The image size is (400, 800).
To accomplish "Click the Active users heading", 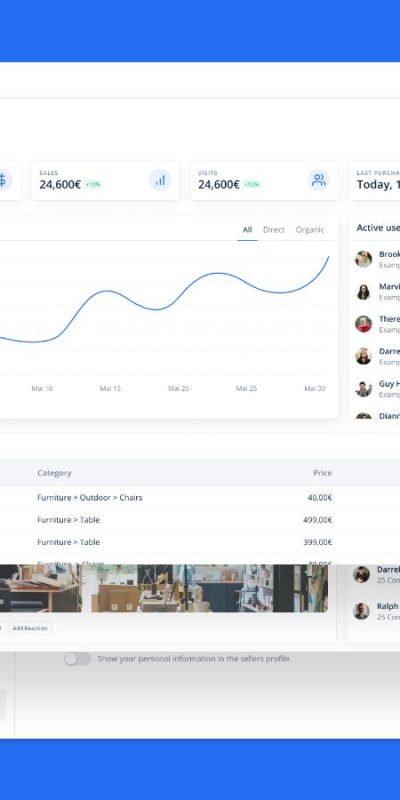I will [x=378, y=228].
